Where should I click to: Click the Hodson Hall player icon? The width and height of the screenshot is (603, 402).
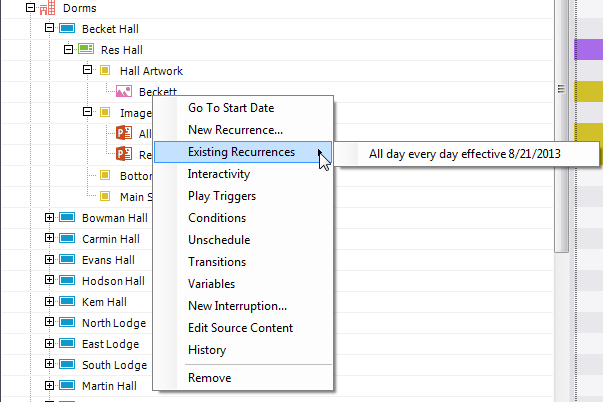coord(67,280)
